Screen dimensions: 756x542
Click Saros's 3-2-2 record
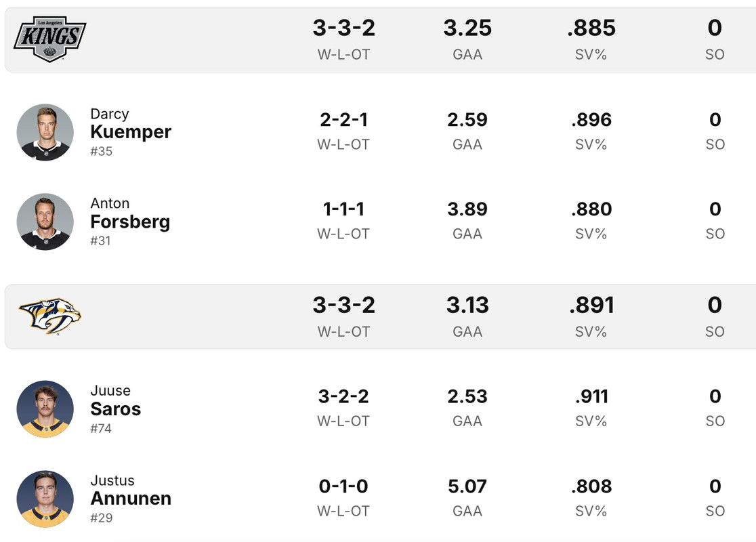pos(343,396)
